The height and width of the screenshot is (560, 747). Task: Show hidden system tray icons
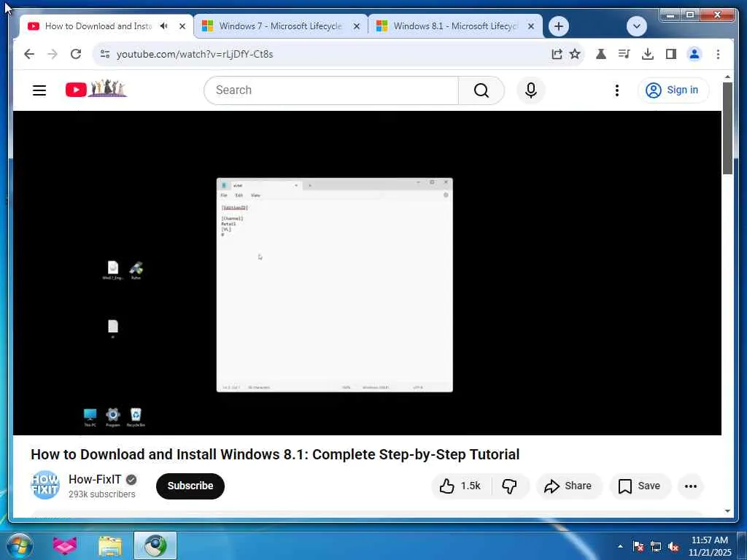click(x=620, y=546)
